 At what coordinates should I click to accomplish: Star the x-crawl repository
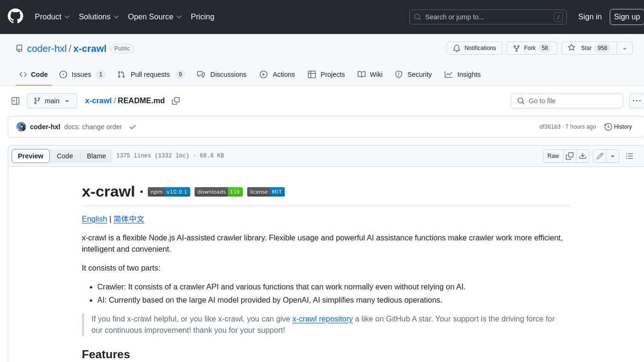click(589, 48)
